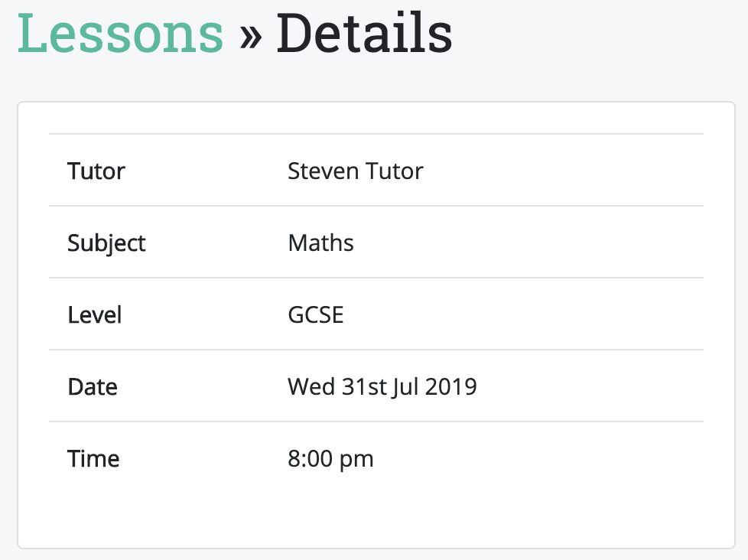Click the year 2019 in the date
Viewport: 748px width, 560px height.
tap(450, 387)
